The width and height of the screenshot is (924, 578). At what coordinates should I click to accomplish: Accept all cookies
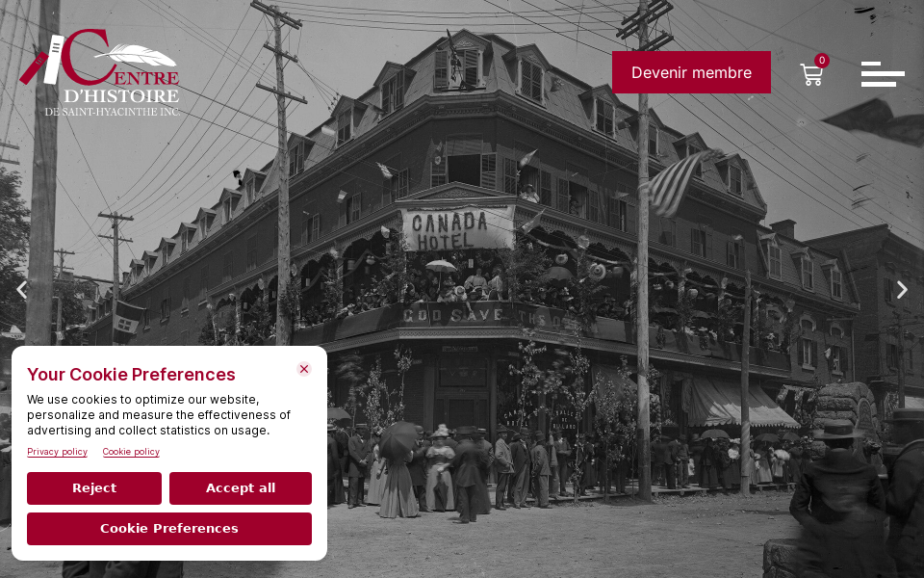click(241, 487)
